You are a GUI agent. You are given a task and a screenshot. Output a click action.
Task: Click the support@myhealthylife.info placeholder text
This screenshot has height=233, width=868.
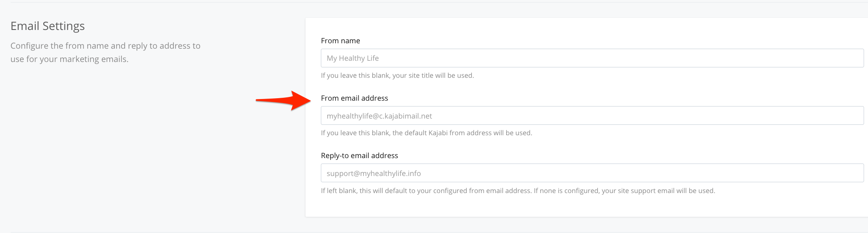[374, 174]
